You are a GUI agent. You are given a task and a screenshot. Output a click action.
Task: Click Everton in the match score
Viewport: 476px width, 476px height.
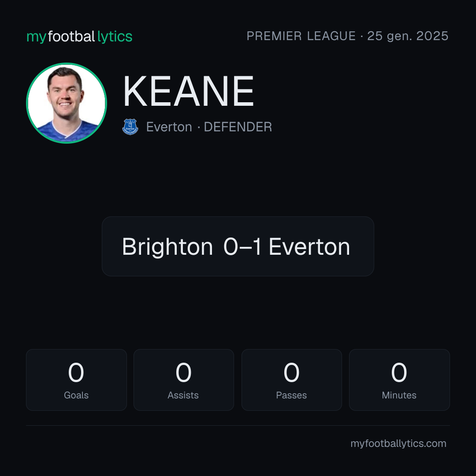point(309,247)
